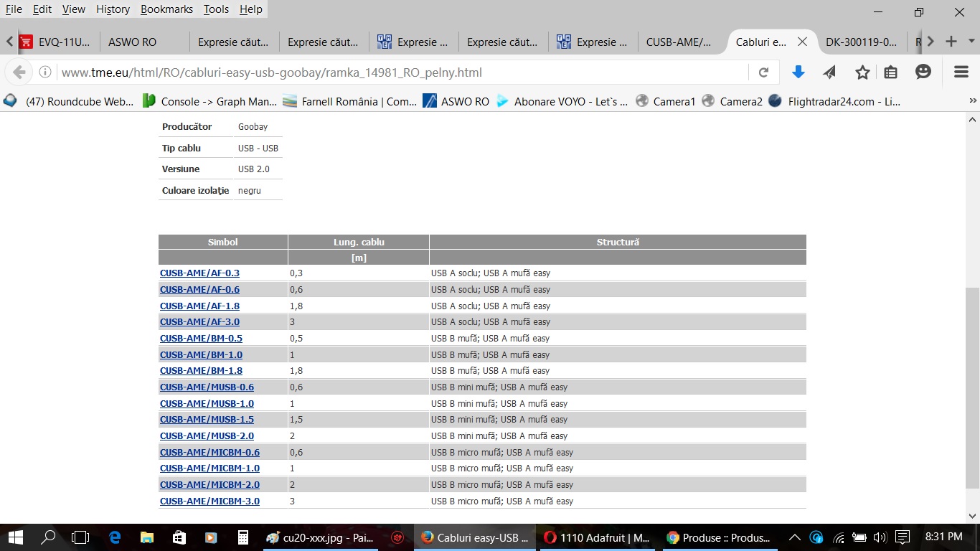Image resolution: width=980 pixels, height=551 pixels.
Task: Click the red taskbar icon after Paint
Action: pos(397,537)
